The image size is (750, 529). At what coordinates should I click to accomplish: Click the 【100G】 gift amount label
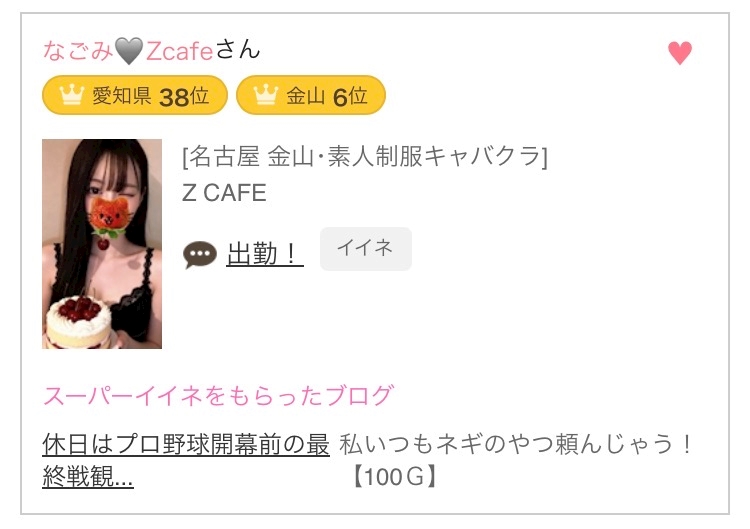point(395,477)
